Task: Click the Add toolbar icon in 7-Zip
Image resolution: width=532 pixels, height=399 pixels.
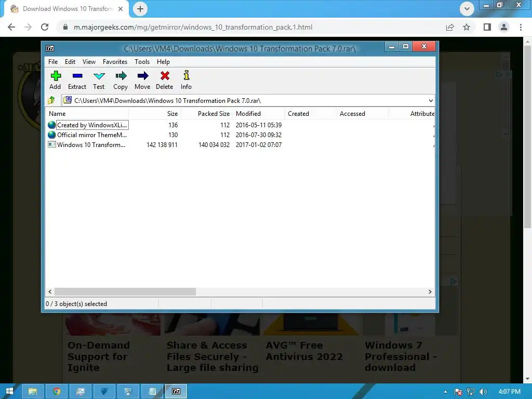Action: (x=55, y=80)
